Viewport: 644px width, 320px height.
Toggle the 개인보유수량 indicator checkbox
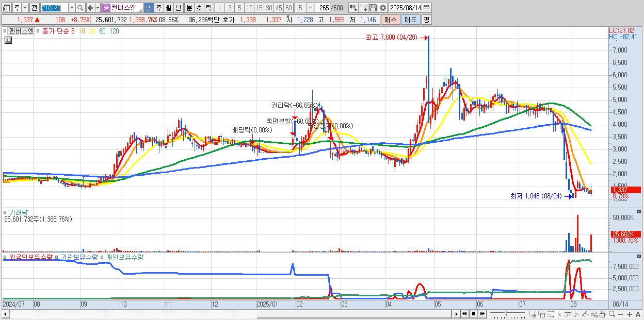[102, 257]
